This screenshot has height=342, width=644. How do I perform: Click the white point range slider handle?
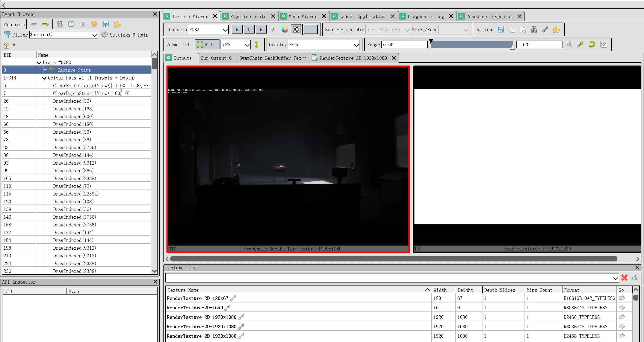tap(512, 47)
